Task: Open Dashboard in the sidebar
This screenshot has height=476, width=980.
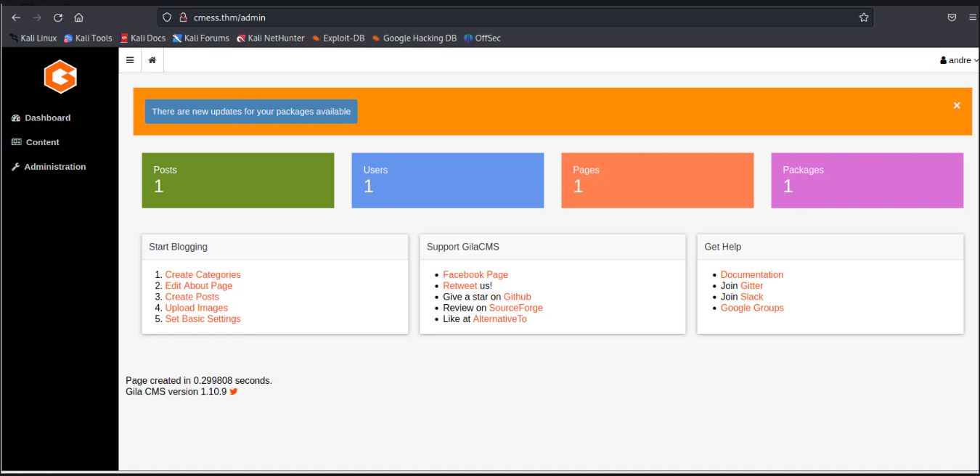Action: 47,118
